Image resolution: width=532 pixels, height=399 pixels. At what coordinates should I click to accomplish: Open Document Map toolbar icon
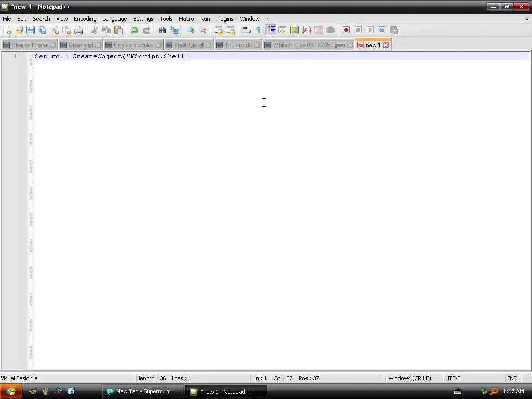coord(295,30)
